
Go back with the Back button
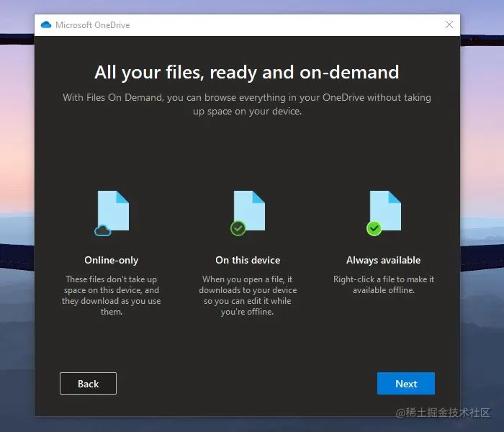click(x=88, y=384)
